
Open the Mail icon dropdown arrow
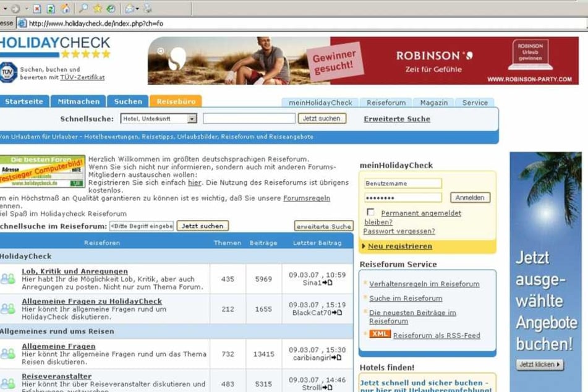point(137,8)
